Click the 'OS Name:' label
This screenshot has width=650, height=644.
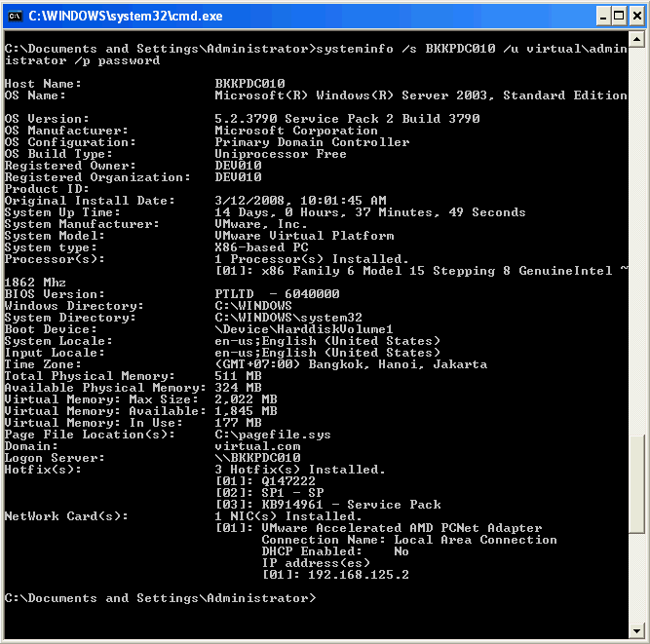pyautogui.click(x=35, y=95)
